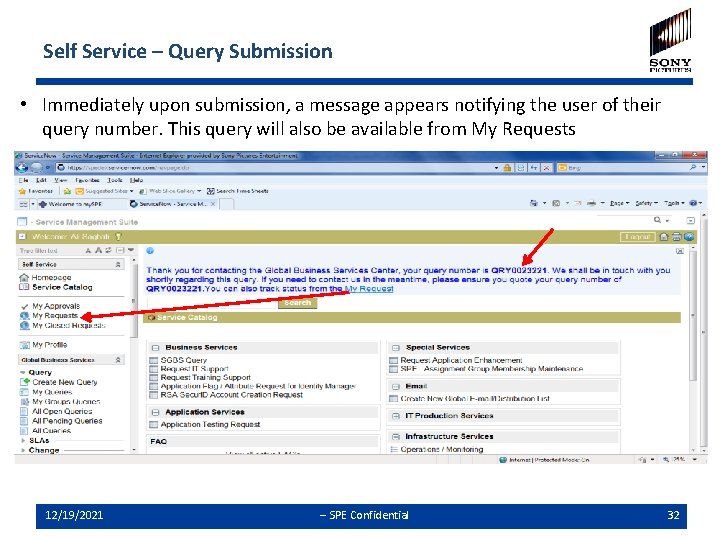
Task: Select All Pending Queries in navigator
Action: coord(67,421)
